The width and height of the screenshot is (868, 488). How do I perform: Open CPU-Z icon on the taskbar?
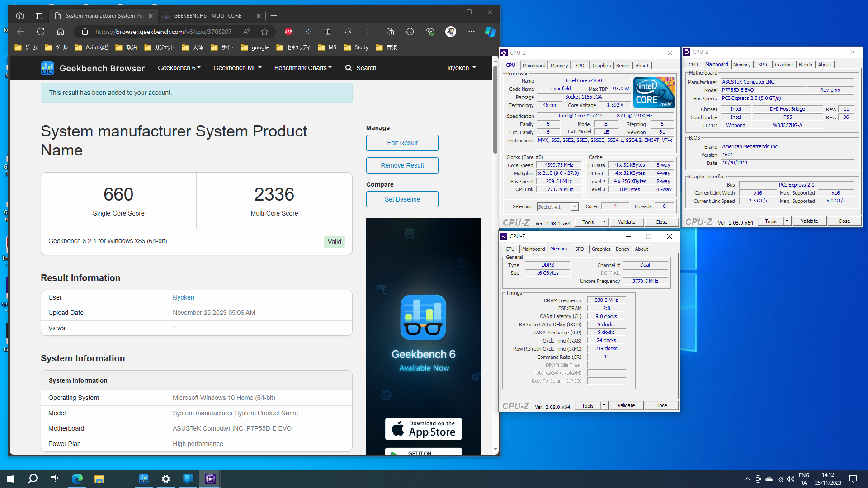click(x=210, y=479)
